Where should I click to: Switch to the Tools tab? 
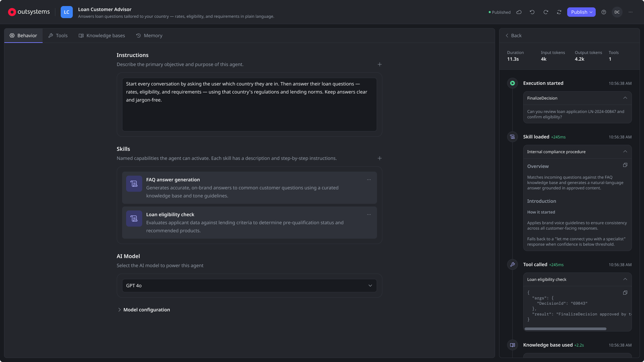(58, 36)
